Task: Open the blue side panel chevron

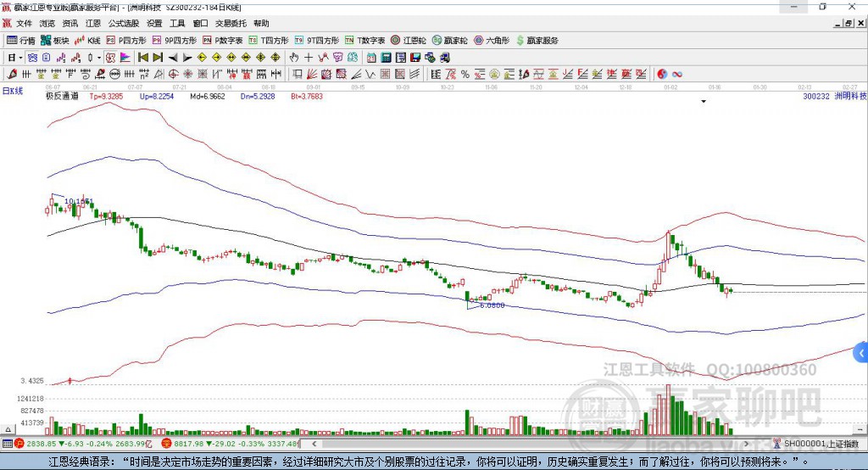Action: tap(861, 353)
